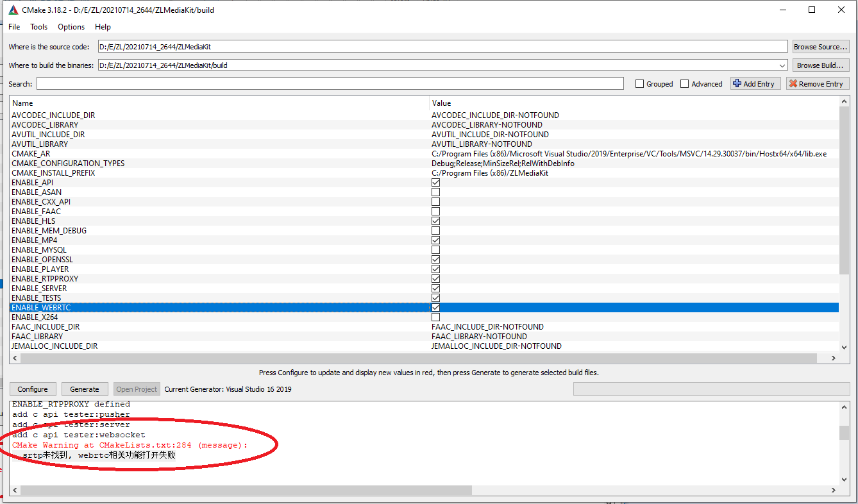Click the FAAC_LIBRARY-NOTFOUND value
The image size is (858, 504).
[x=479, y=337]
